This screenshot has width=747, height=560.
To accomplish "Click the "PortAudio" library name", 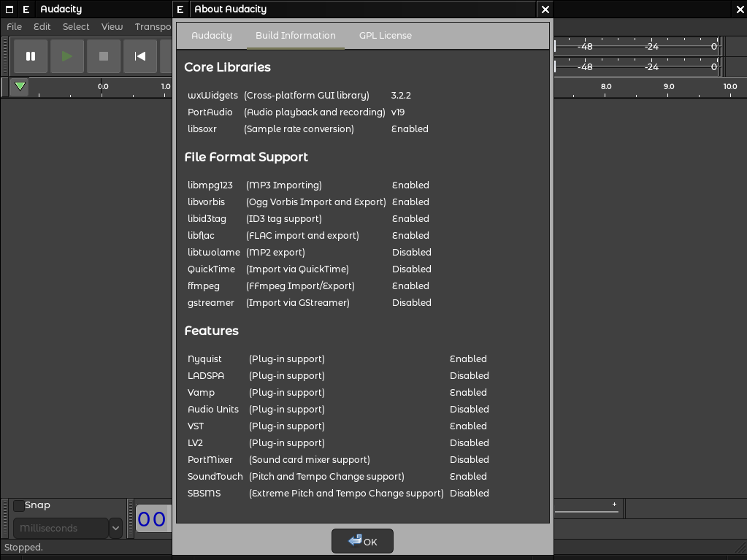I will point(210,112).
